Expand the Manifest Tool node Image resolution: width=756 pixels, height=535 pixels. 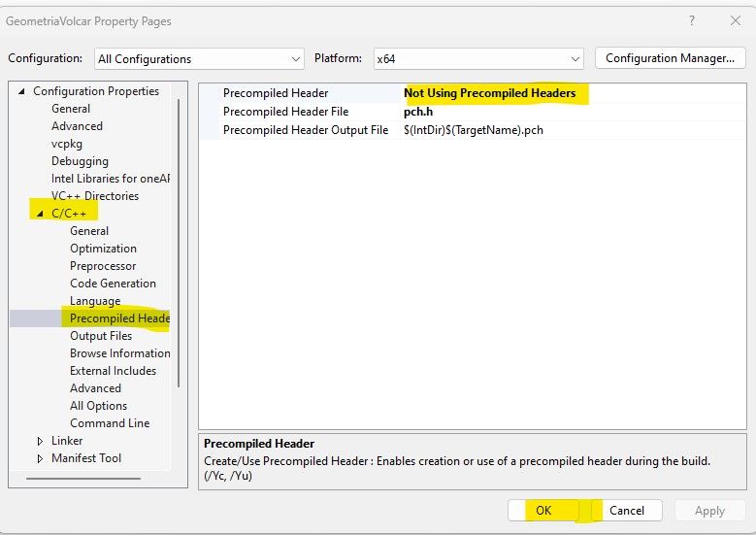coord(40,458)
